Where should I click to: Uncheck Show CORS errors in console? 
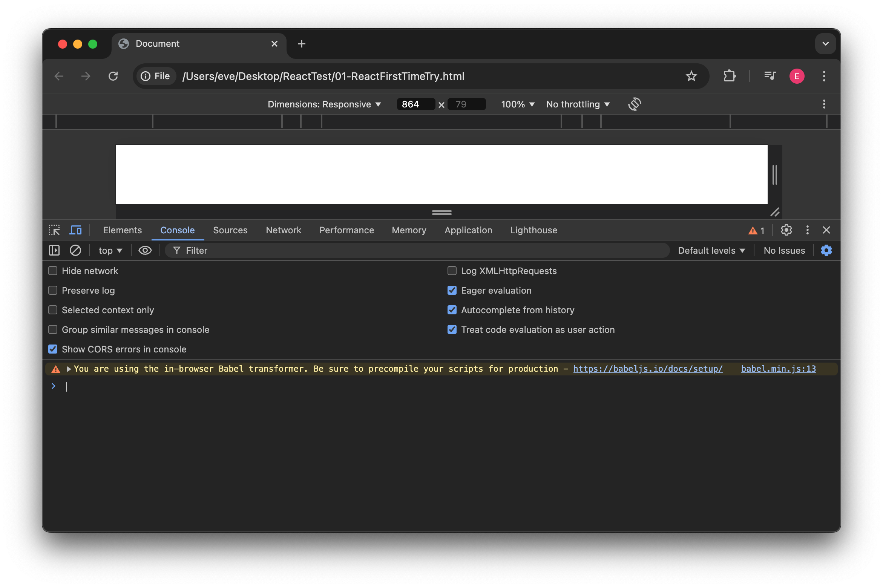tap(52, 349)
